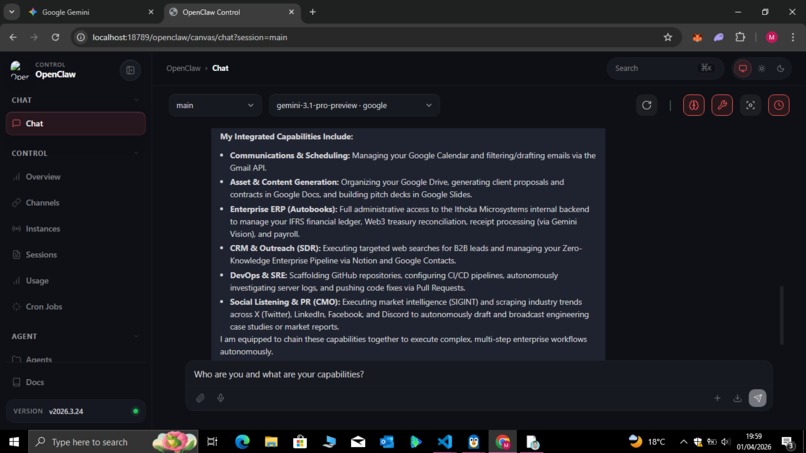Start voice input with microphone icon
Image resolution: width=806 pixels, height=453 pixels.
pos(221,398)
